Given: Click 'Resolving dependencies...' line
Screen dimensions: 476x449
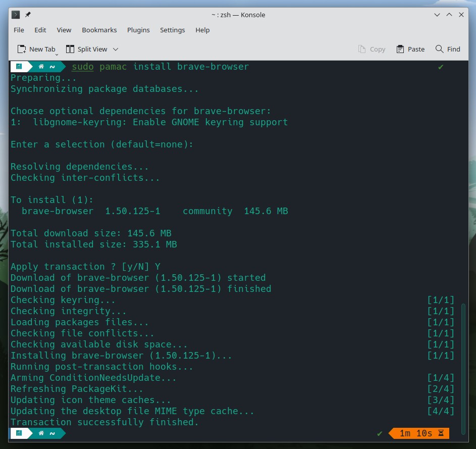Looking at the screenshot, I should point(80,167).
